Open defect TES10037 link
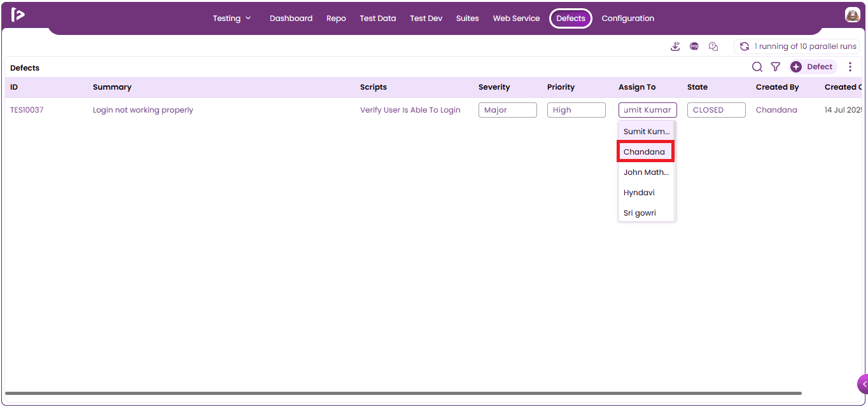 tap(27, 110)
